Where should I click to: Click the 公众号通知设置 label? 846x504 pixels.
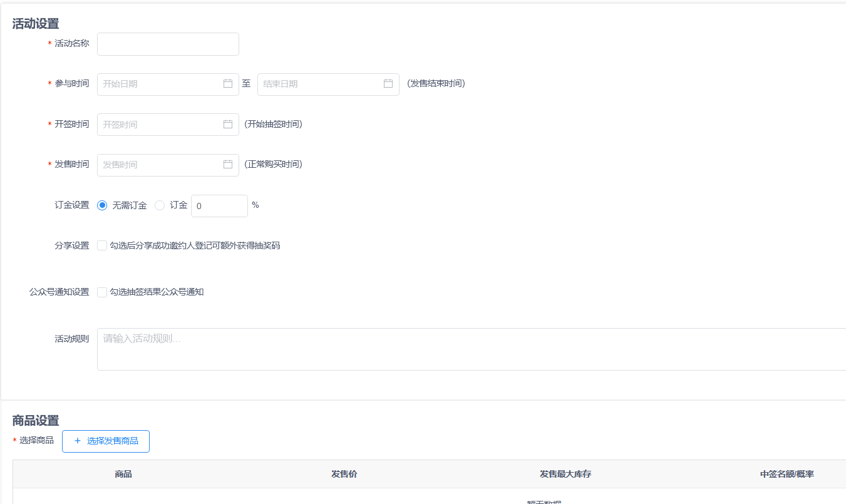point(59,292)
